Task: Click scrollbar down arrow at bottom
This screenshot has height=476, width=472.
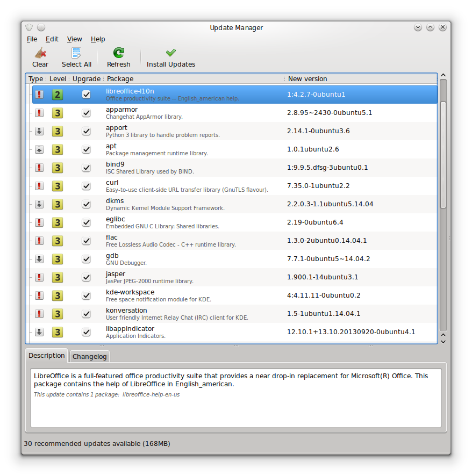Action: [443, 342]
